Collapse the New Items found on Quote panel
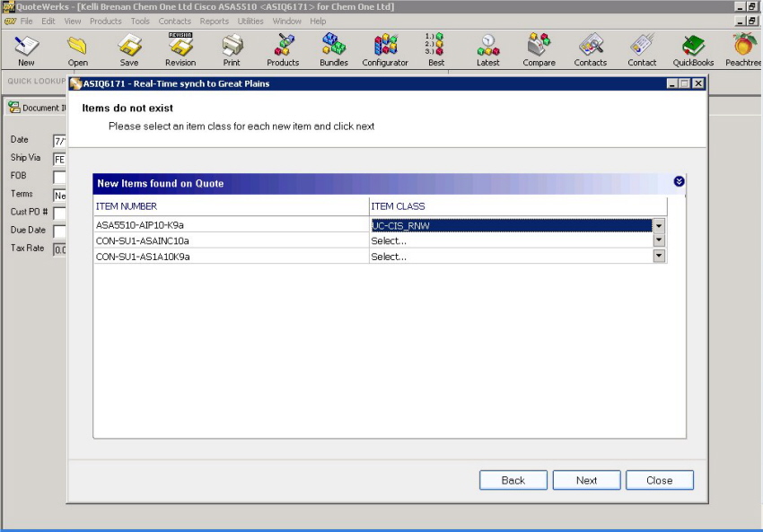The height and width of the screenshot is (532, 763). pyautogui.click(x=679, y=181)
